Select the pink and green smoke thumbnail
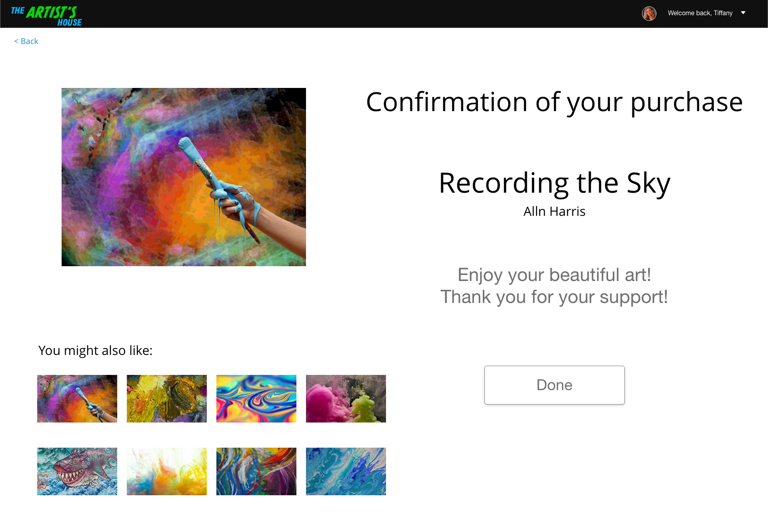The height and width of the screenshot is (532, 768). pyautogui.click(x=346, y=399)
